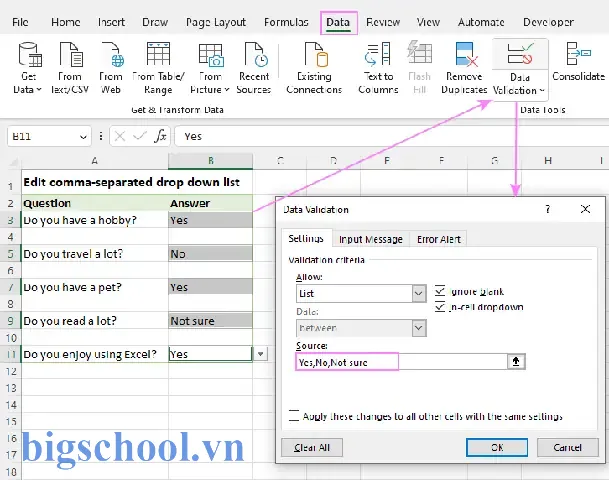
Task: Select the Settings tab in dialog
Action: coord(306,238)
